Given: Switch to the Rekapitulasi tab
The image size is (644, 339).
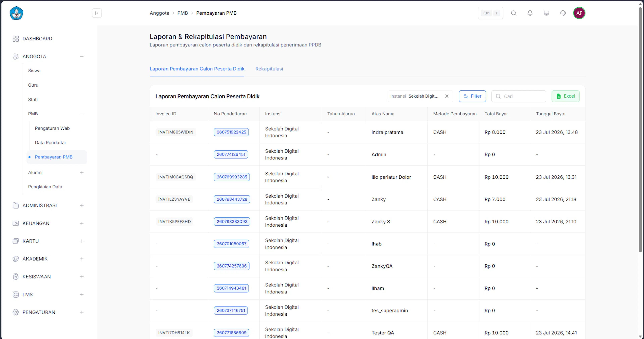Looking at the screenshot, I should pyautogui.click(x=269, y=69).
